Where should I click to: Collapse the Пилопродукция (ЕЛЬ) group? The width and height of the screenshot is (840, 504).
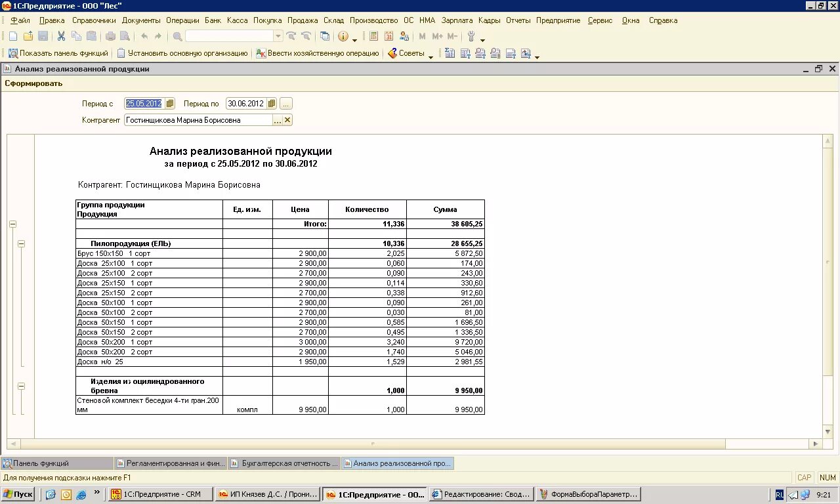(21, 244)
